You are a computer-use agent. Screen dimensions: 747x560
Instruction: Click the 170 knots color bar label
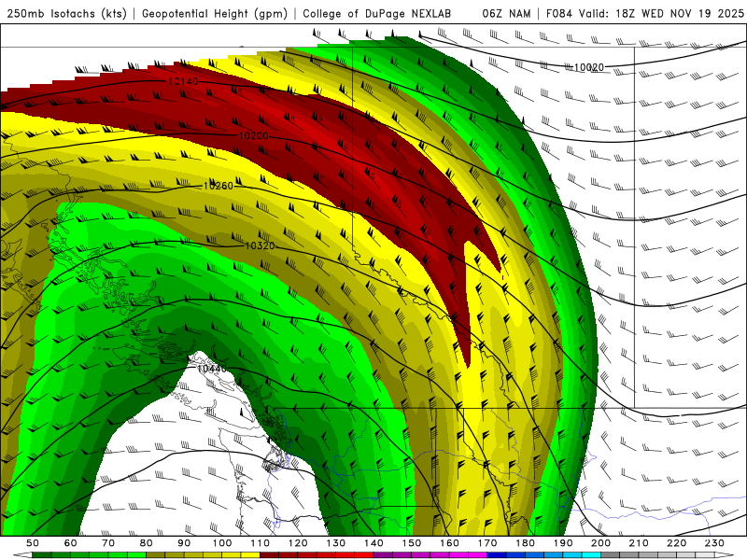coord(487,543)
